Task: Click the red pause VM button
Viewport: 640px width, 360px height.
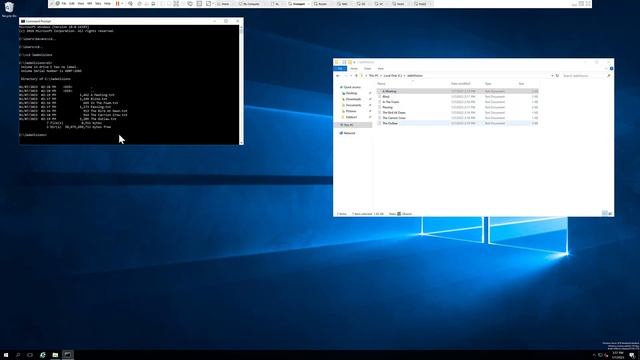Action: coord(118,4)
